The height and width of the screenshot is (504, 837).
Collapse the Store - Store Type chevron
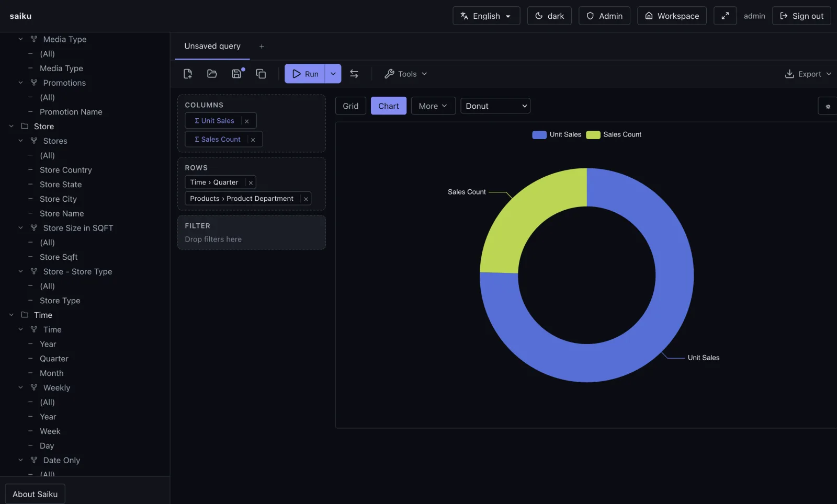[21, 271]
